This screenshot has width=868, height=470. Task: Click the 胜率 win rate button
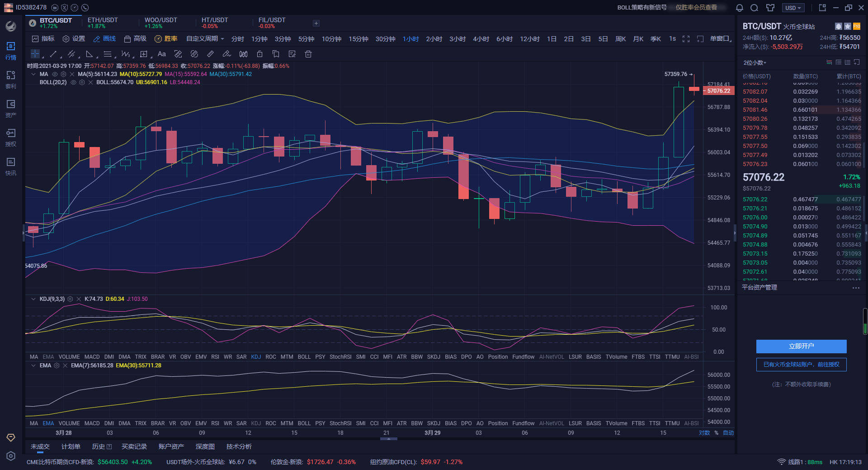(166, 39)
